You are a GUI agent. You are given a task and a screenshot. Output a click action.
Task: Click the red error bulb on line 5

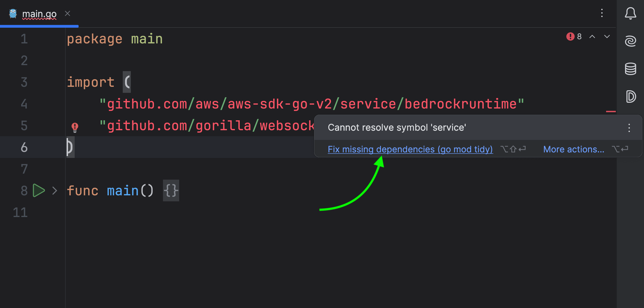75,127
